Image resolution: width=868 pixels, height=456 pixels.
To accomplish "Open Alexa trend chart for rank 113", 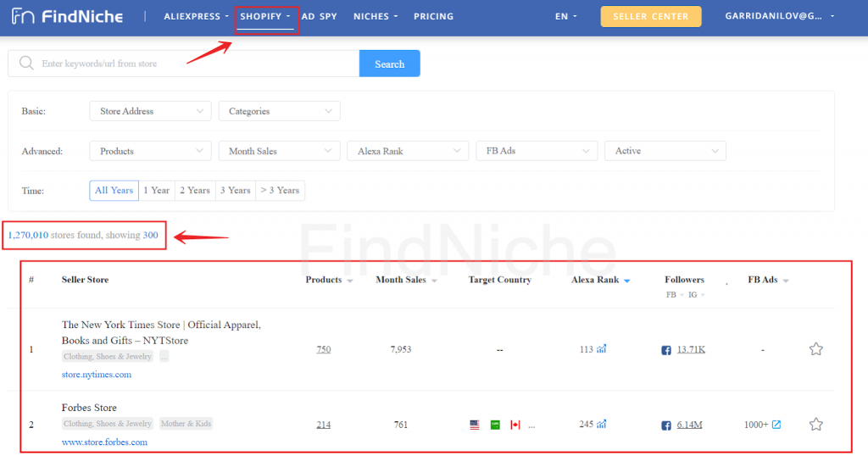I will (x=602, y=348).
